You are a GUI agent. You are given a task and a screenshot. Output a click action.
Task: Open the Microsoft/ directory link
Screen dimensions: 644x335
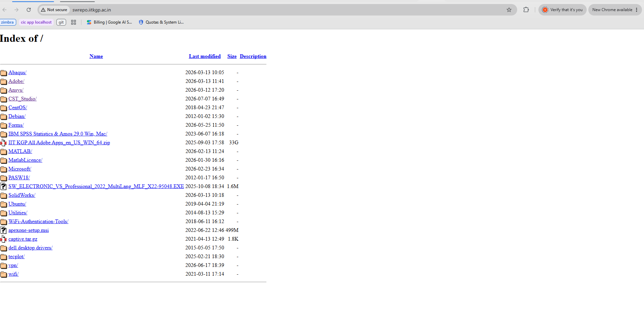[x=20, y=169]
